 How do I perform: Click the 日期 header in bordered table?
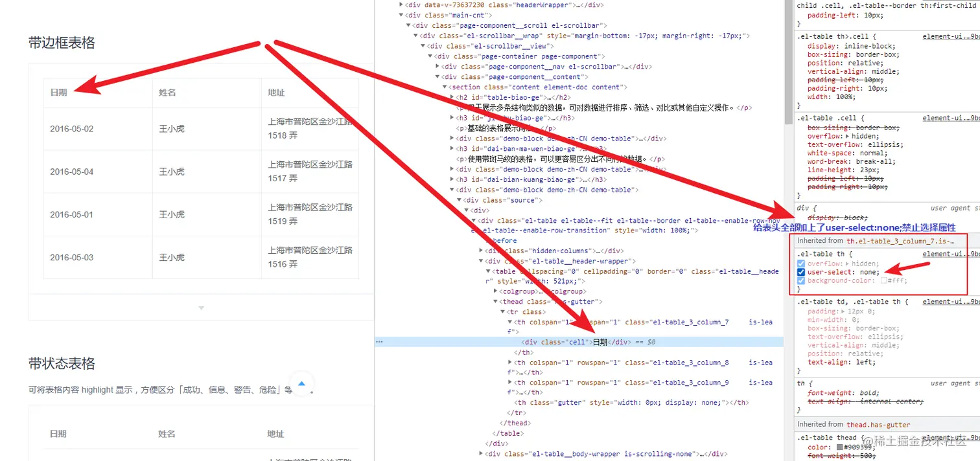pos(58,93)
